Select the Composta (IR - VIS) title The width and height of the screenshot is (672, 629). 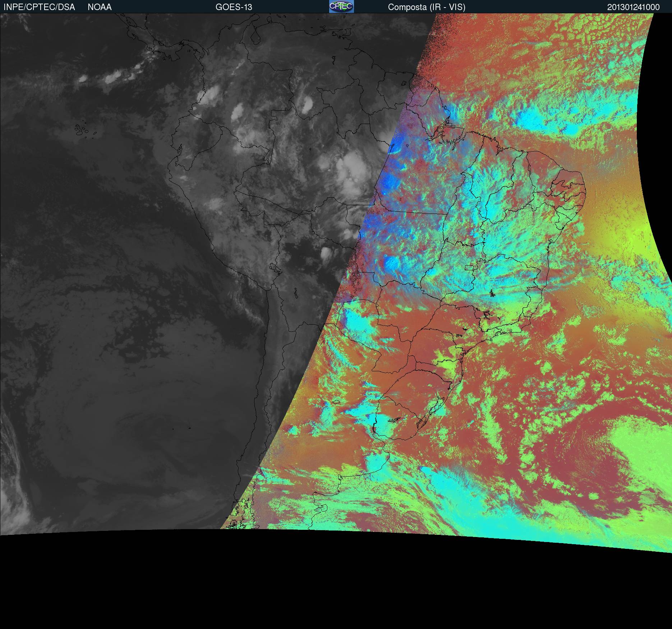pyautogui.click(x=427, y=7)
